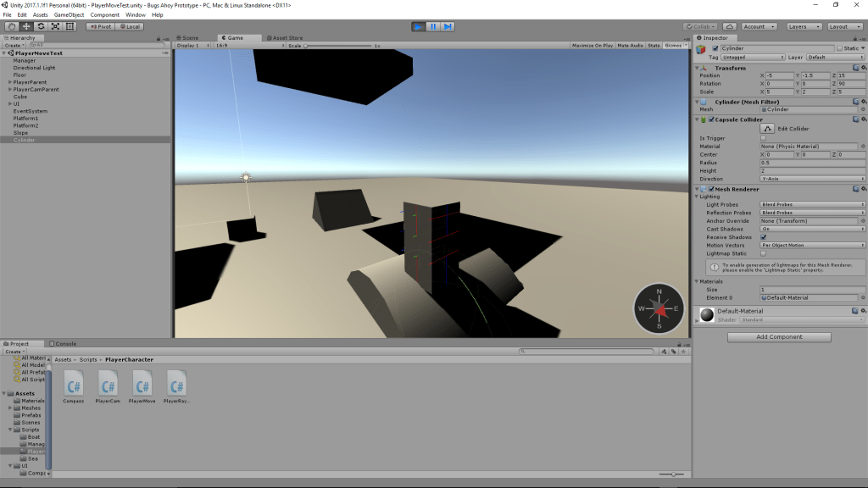Pause the running game
Viewport: 868px width, 488px height.
pyautogui.click(x=432, y=26)
